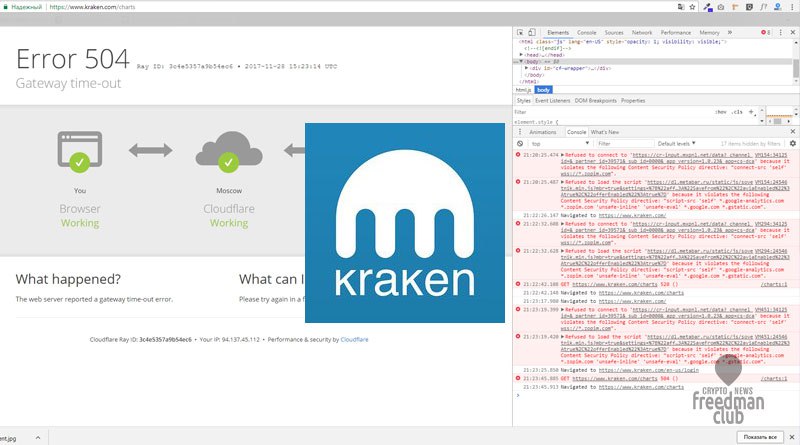Close the console drawer
The image size is (800, 445).
(x=792, y=132)
